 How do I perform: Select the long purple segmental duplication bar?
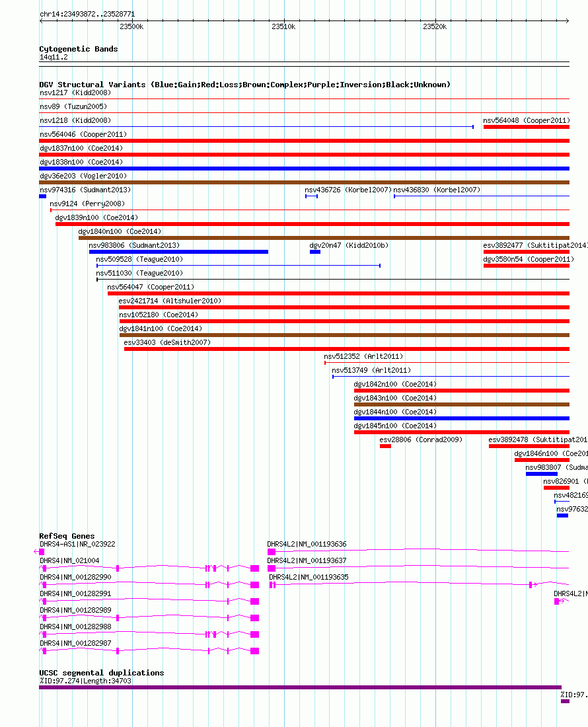[x=300, y=687]
